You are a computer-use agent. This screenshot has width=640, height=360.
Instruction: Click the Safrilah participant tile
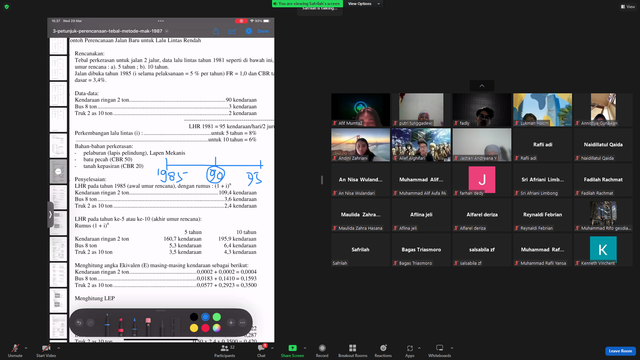pos(360,250)
